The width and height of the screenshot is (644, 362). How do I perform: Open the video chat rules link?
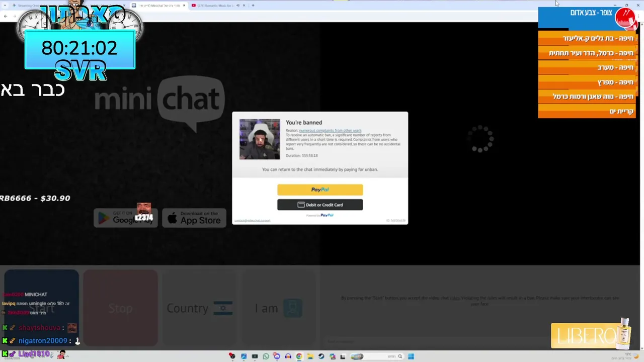455,298
